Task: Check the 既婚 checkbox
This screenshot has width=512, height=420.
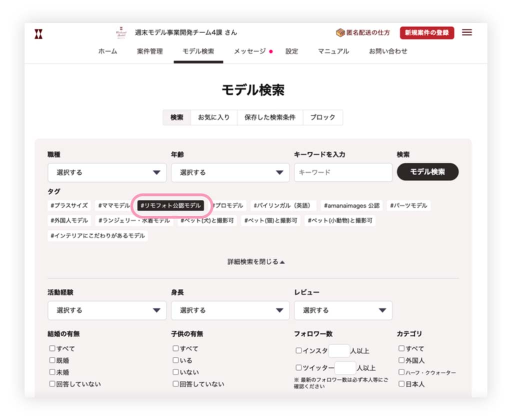Action: [52, 360]
